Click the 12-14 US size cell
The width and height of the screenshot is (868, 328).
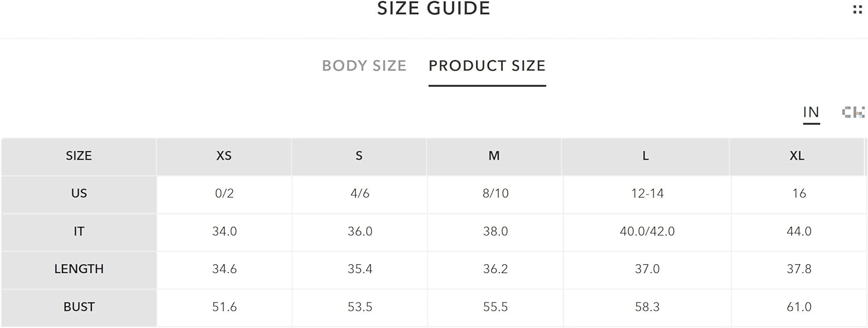coord(647,194)
